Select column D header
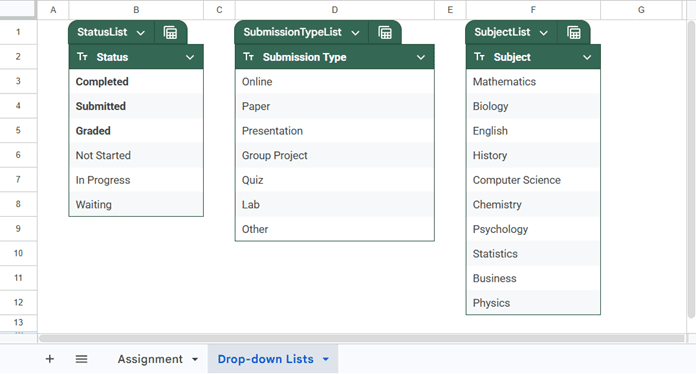 tap(335, 10)
